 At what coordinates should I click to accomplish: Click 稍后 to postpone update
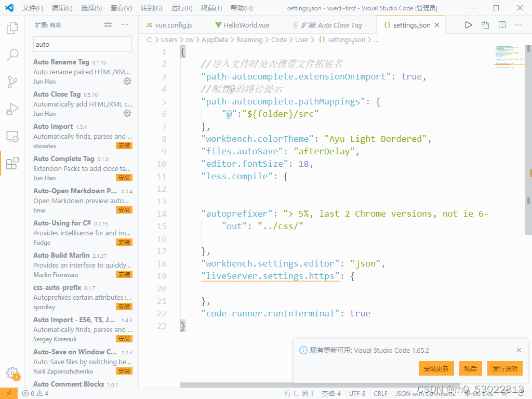coord(470,368)
